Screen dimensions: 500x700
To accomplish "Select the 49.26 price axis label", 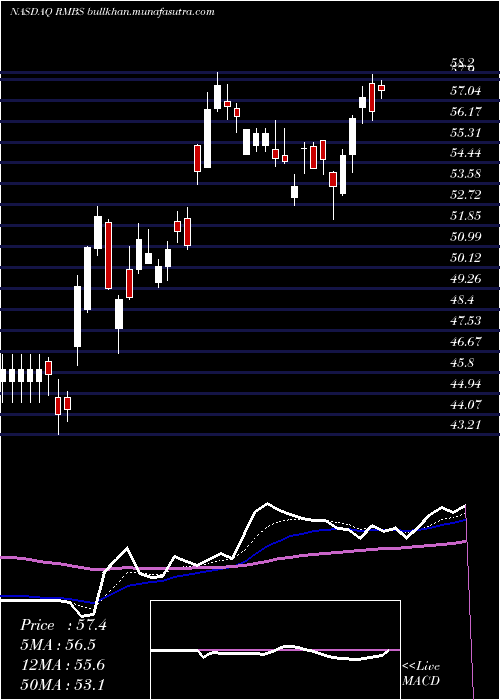I will point(466,279).
